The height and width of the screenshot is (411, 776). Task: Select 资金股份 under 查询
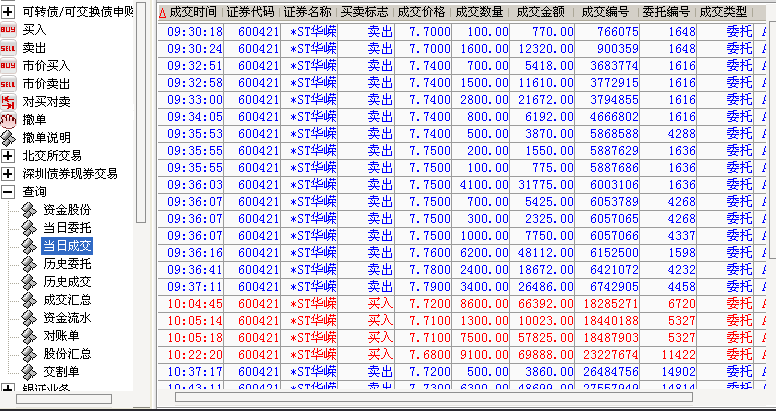(x=67, y=210)
